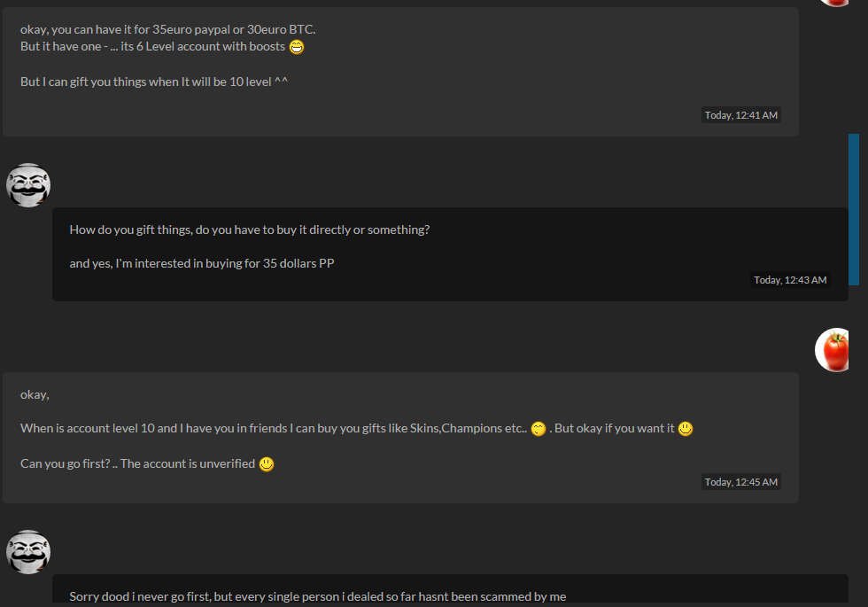Viewport: 868px width, 607px height.
Task: Click the smiley emoji after 'if you want it'
Action: 686,429
